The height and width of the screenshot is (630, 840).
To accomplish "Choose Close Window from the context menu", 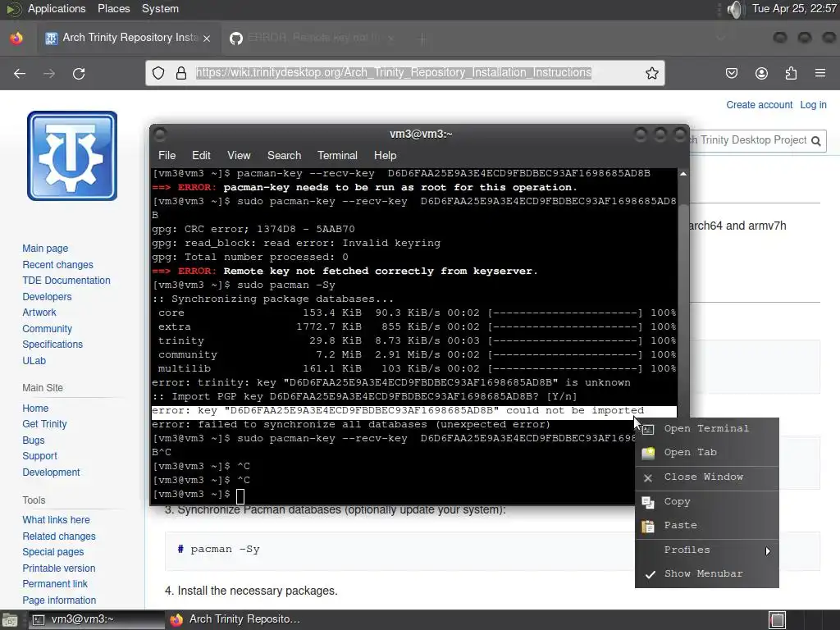I will point(706,477).
